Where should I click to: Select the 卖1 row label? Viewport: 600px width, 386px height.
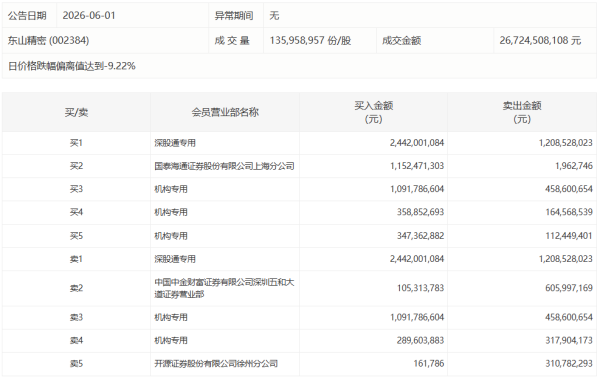coord(76,259)
